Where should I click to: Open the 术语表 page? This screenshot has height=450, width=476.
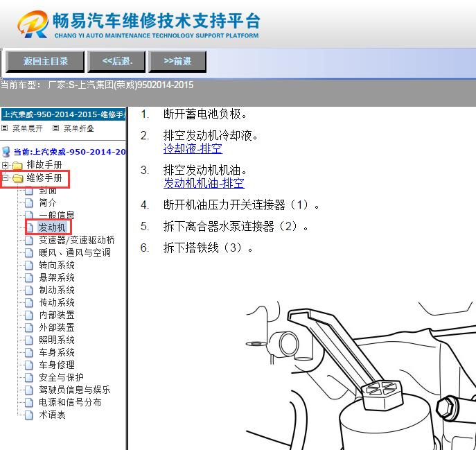[x=52, y=415]
